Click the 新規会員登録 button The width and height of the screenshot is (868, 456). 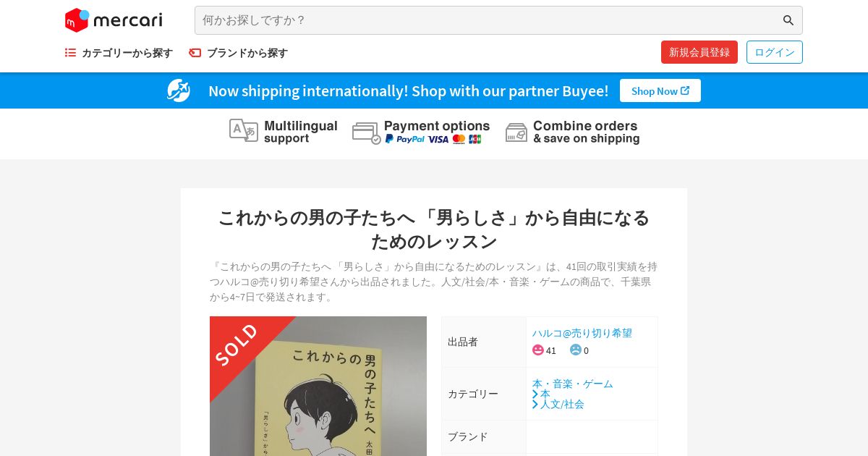click(699, 52)
